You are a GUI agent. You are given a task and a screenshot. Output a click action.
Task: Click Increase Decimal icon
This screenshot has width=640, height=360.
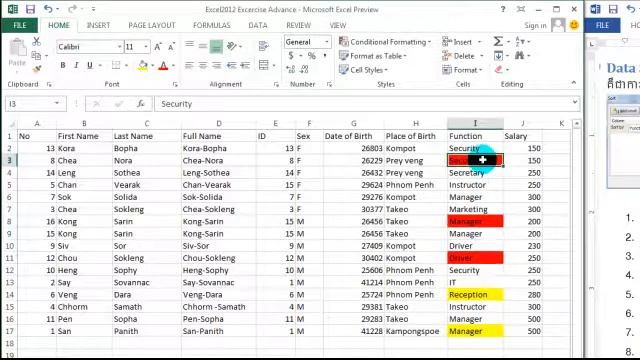pyautogui.click(x=291, y=69)
